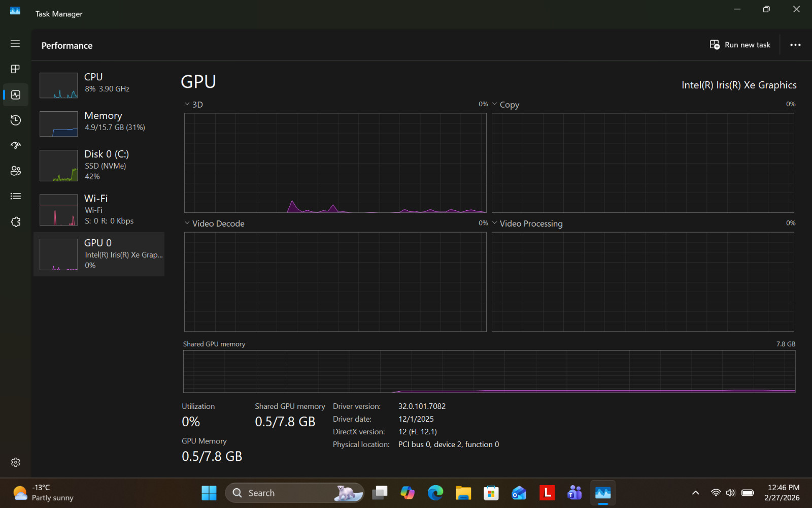
Task: Launch Copilot from the taskbar
Action: pyautogui.click(x=408, y=493)
